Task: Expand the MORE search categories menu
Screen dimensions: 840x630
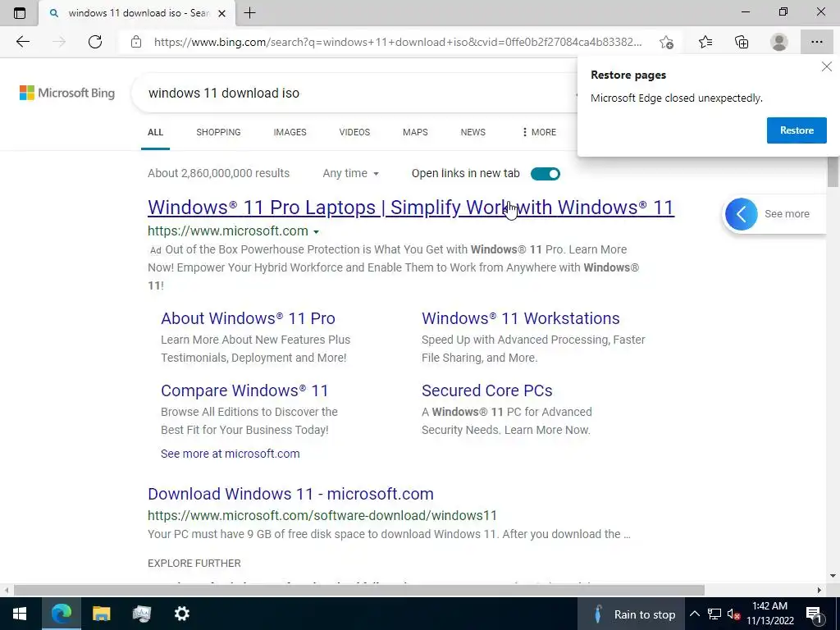Action: click(x=539, y=132)
